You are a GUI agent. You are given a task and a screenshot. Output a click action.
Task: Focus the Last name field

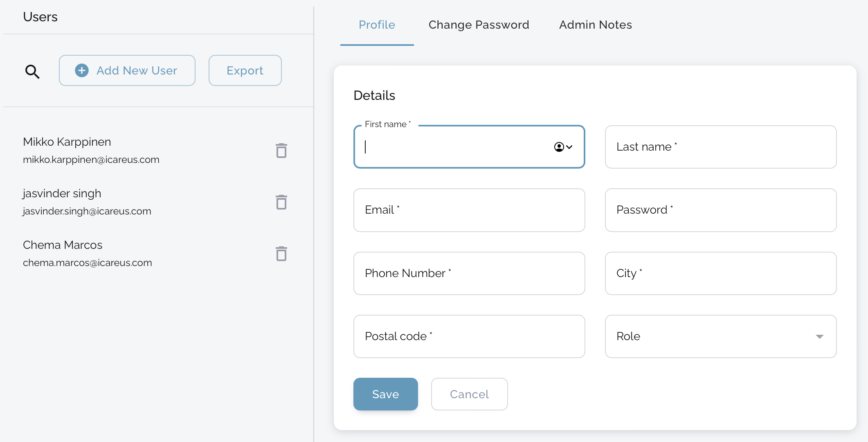[x=720, y=147]
